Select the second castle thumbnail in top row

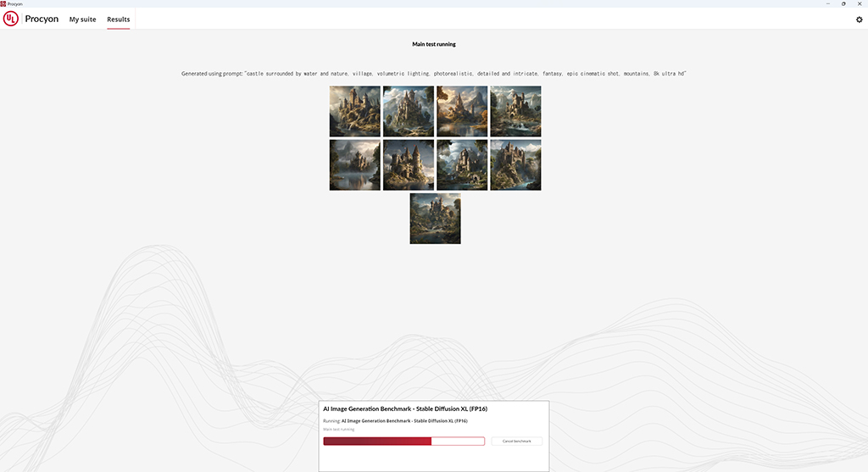[x=409, y=111]
